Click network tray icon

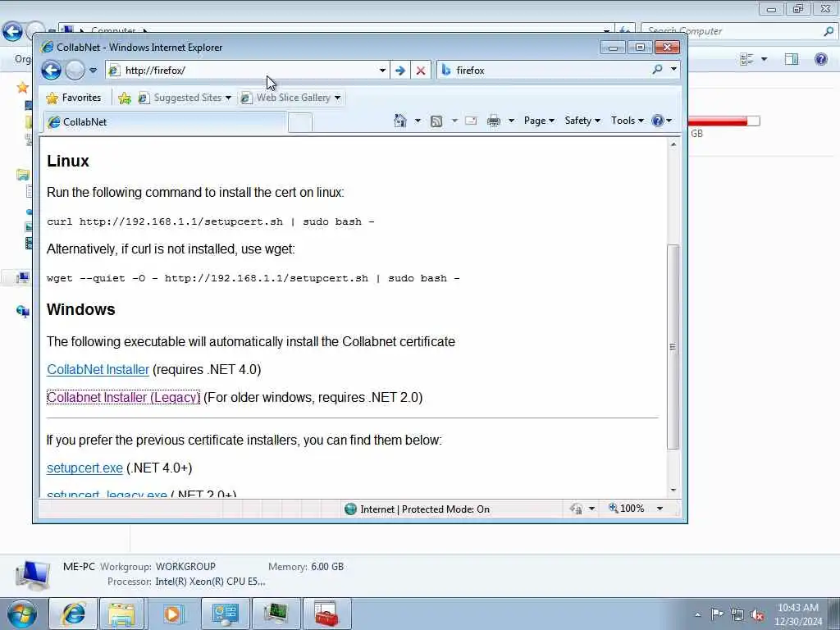[x=737, y=614]
